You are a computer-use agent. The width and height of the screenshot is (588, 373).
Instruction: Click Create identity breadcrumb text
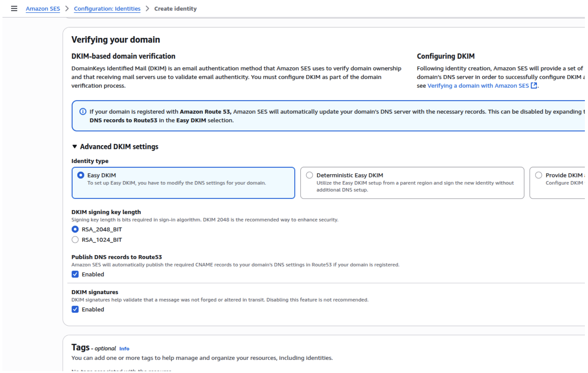175,9
